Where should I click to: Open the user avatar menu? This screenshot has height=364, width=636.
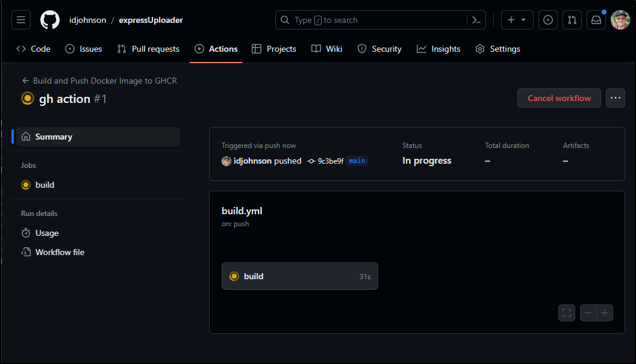pos(620,20)
